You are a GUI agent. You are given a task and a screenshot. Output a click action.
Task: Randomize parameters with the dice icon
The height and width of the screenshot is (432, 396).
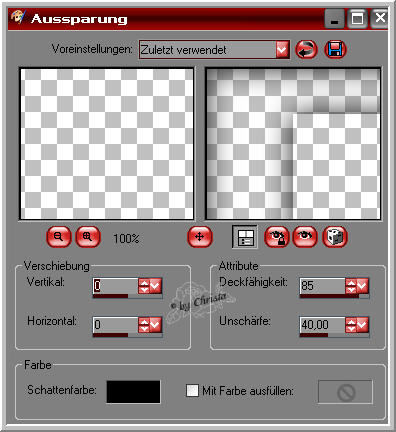(335, 237)
